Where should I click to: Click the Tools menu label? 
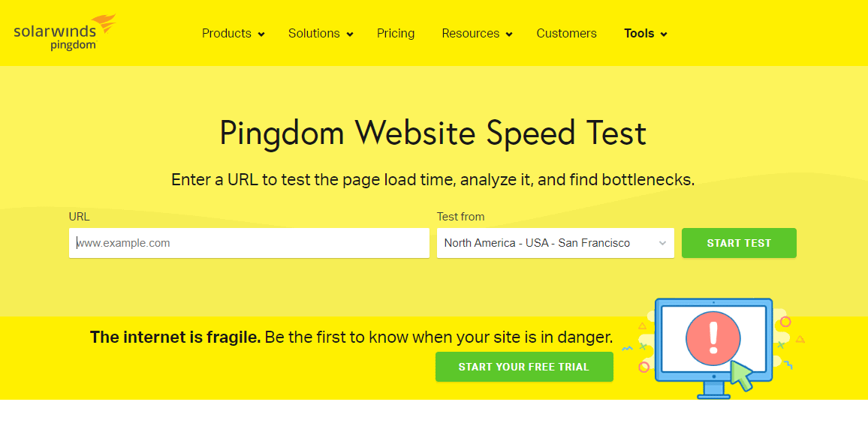click(x=639, y=33)
